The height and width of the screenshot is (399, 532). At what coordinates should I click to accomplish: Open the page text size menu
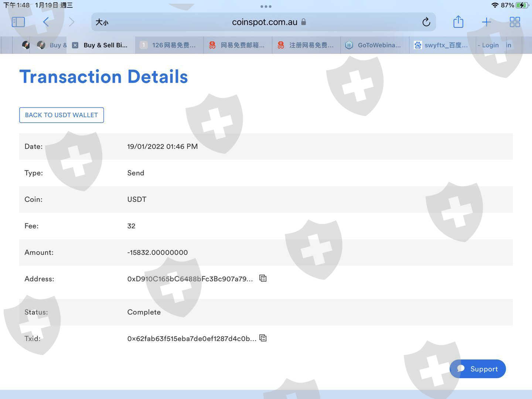[x=102, y=22]
